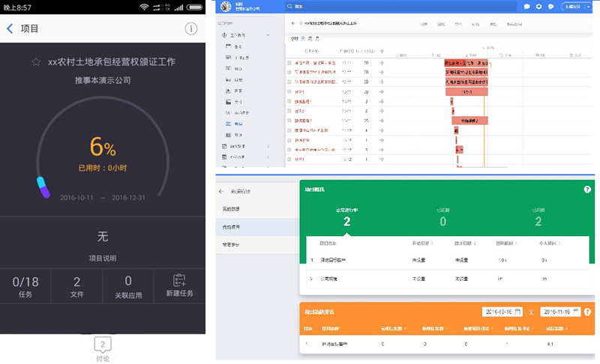Check the third task row checkbox
Viewport: 600px width, 364px height.
point(289,82)
